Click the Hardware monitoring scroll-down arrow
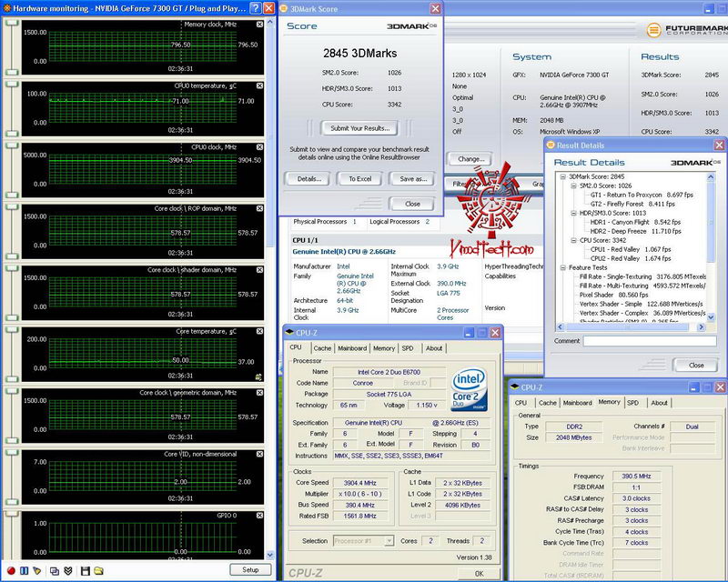The image size is (728, 582). pyautogui.click(x=270, y=555)
